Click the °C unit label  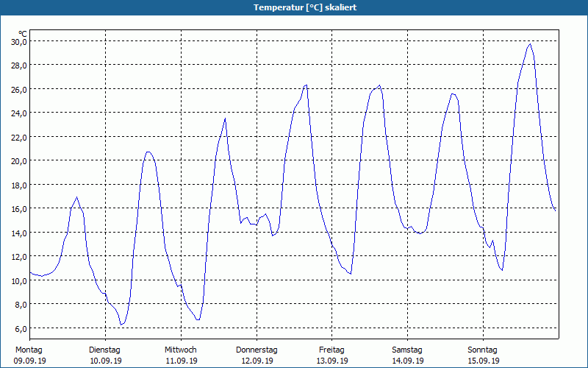click(23, 34)
